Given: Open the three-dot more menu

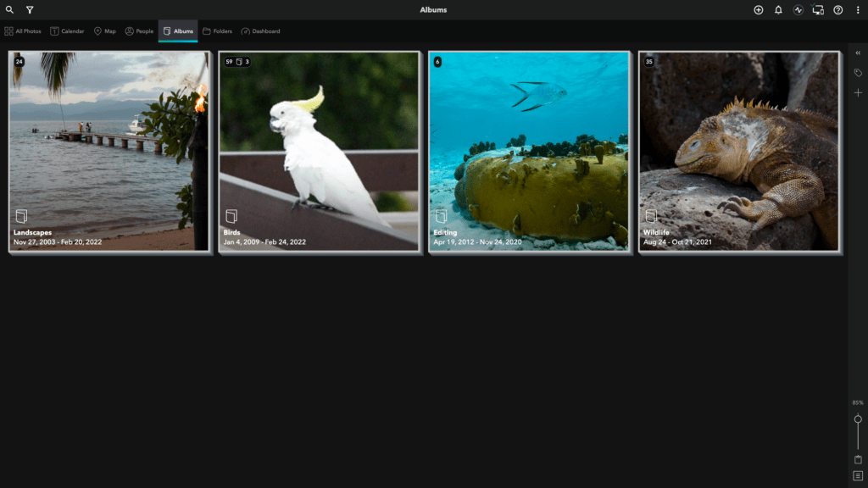Looking at the screenshot, I should (x=858, y=10).
